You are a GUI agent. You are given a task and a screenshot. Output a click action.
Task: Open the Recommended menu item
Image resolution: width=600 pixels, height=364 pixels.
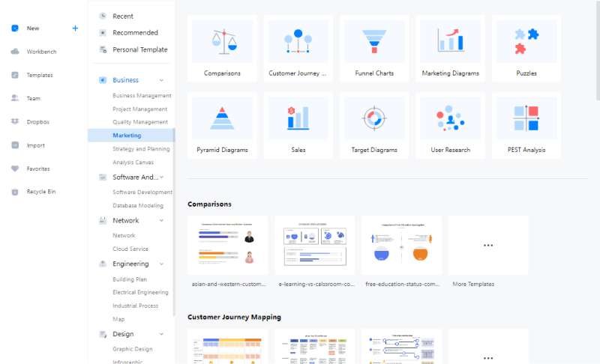tap(135, 32)
